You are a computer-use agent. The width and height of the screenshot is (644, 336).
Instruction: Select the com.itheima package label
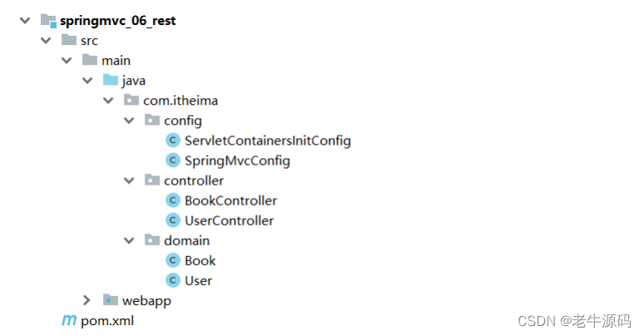[x=180, y=101]
